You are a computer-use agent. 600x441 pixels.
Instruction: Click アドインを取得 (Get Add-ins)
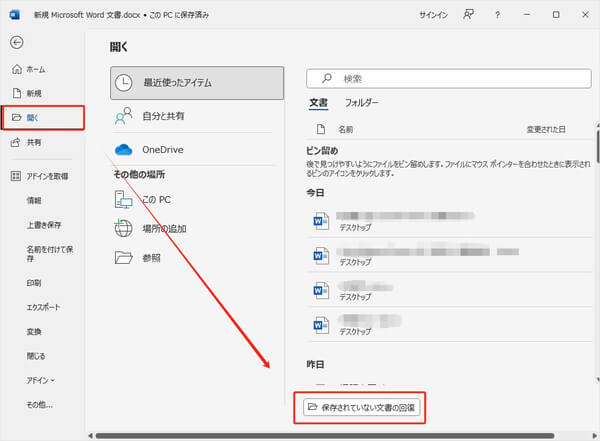tap(47, 176)
